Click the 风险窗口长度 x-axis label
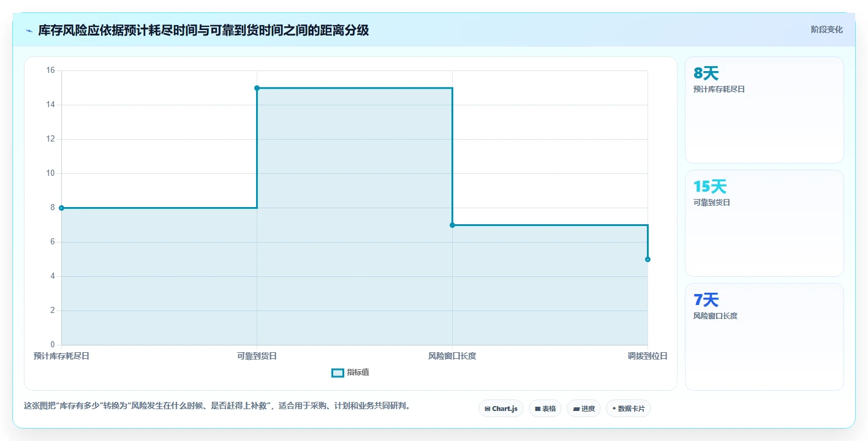The height and width of the screenshot is (441, 868). [452, 356]
